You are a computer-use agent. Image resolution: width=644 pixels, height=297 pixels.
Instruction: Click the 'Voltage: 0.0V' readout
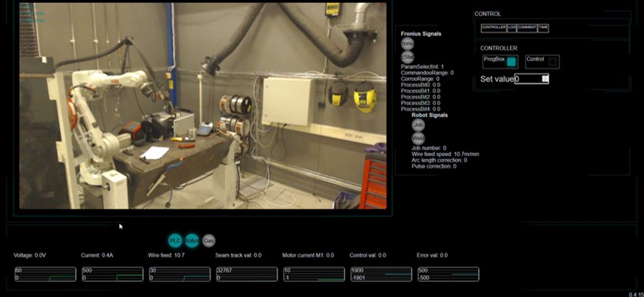point(30,255)
